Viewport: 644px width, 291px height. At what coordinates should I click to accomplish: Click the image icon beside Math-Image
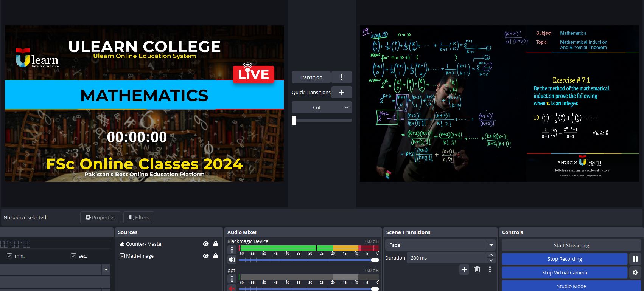(122, 256)
